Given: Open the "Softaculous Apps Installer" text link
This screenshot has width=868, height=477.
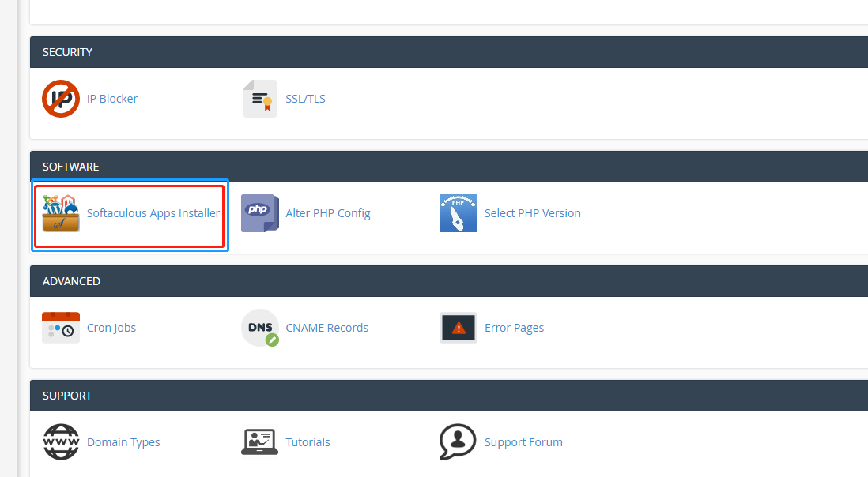Looking at the screenshot, I should 153,213.
